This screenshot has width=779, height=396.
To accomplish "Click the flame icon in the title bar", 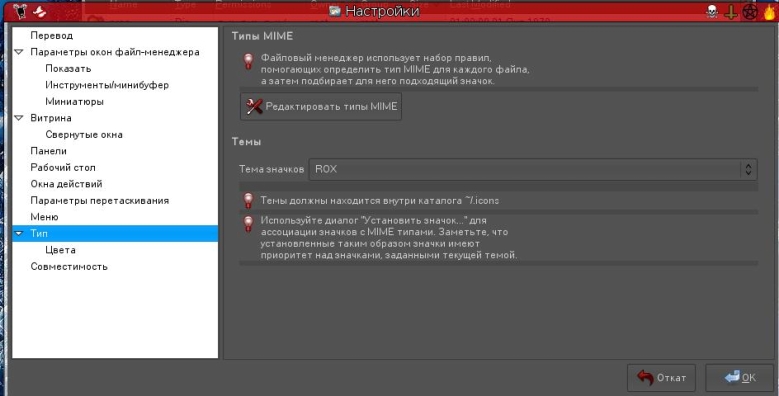I will [770, 12].
